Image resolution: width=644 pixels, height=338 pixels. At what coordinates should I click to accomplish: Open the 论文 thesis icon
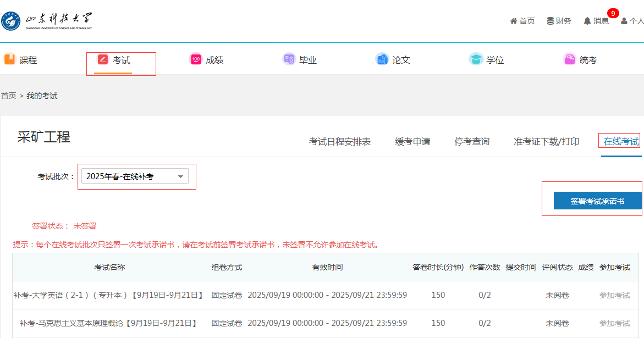pyautogui.click(x=382, y=59)
